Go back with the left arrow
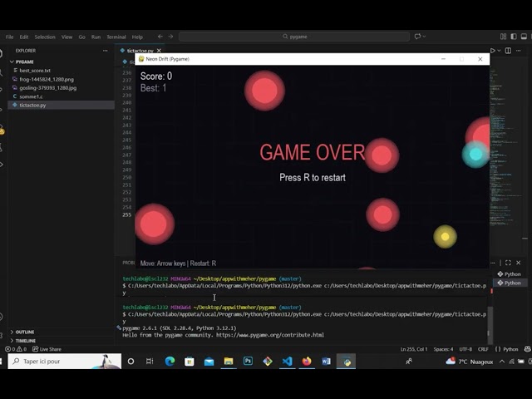This screenshot has height=399, width=532. pyautogui.click(x=160, y=37)
